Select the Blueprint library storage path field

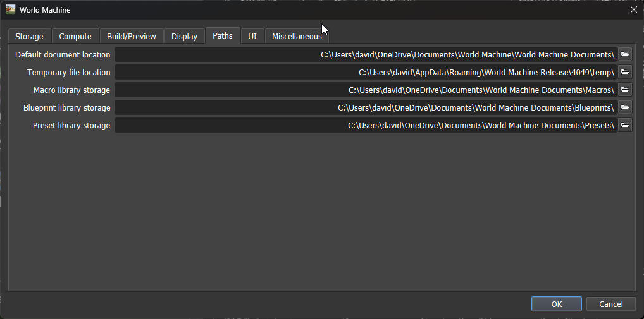[366, 107]
